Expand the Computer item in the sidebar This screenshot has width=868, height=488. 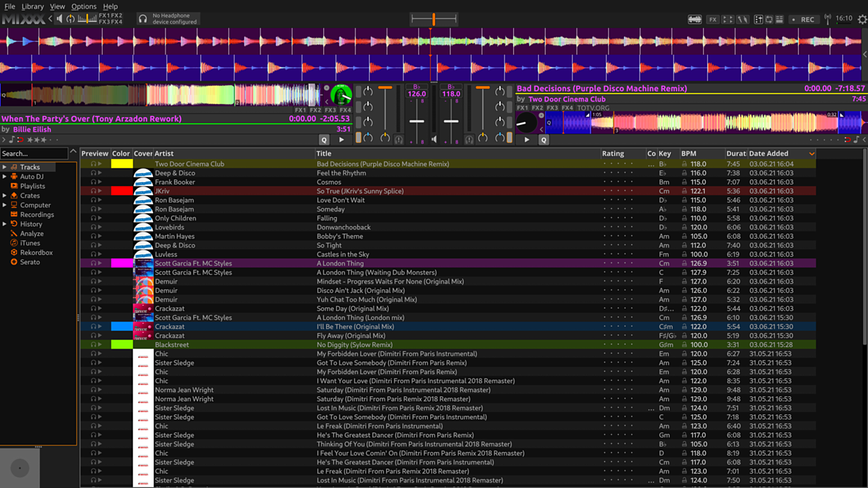coord(5,205)
